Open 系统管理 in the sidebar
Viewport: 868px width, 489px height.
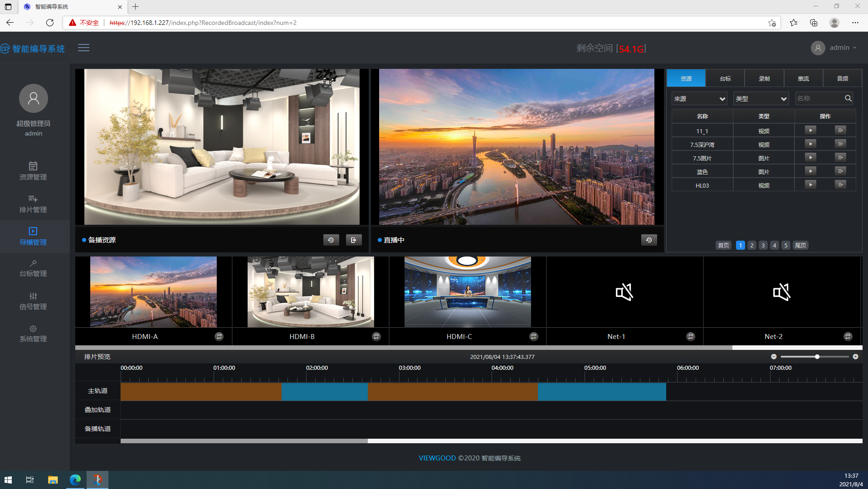(33, 334)
